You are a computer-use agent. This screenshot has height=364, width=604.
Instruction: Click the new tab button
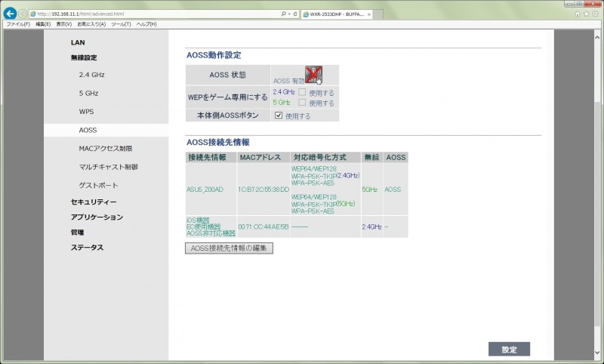(x=378, y=14)
